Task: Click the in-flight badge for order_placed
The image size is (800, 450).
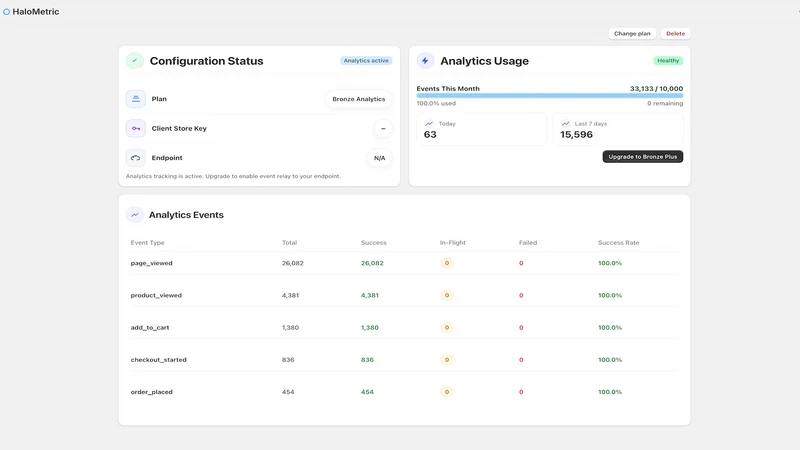Action: [x=447, y=392]
